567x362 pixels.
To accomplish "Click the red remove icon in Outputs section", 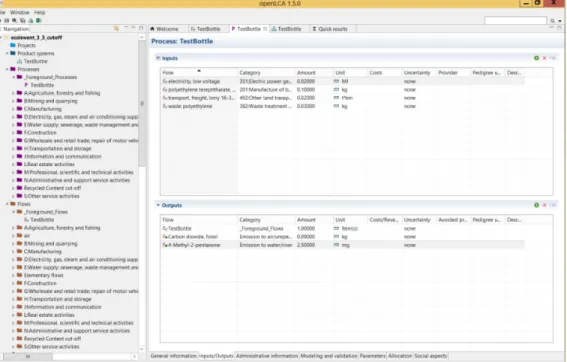I will coord(544,205).
